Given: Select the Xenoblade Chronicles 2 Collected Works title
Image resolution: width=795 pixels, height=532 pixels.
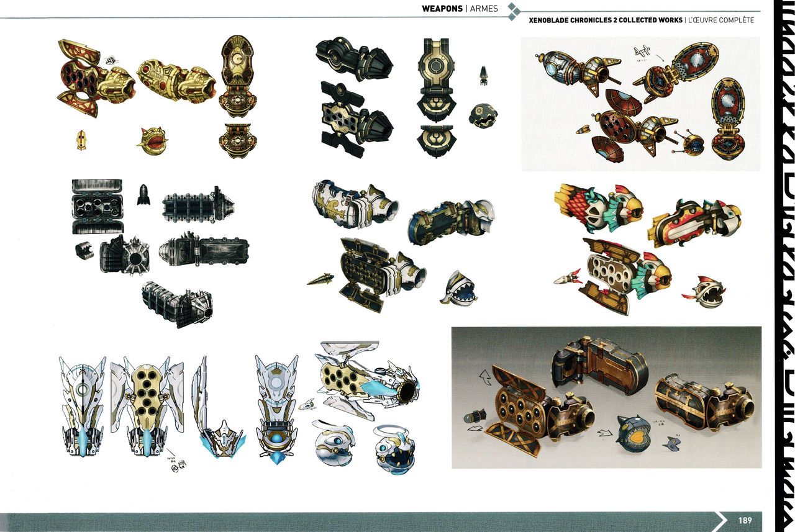Looking at the screenshot, I should click(604, 20).
